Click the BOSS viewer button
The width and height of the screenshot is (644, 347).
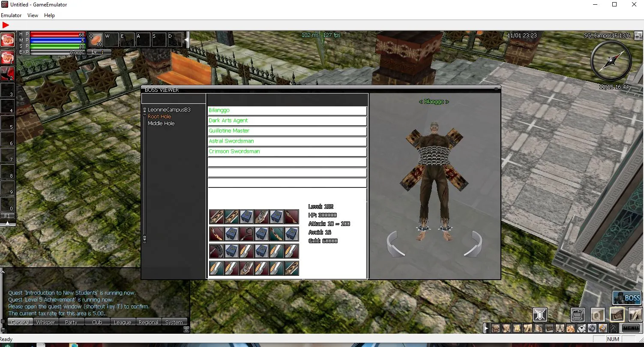(x=627, y=298)
